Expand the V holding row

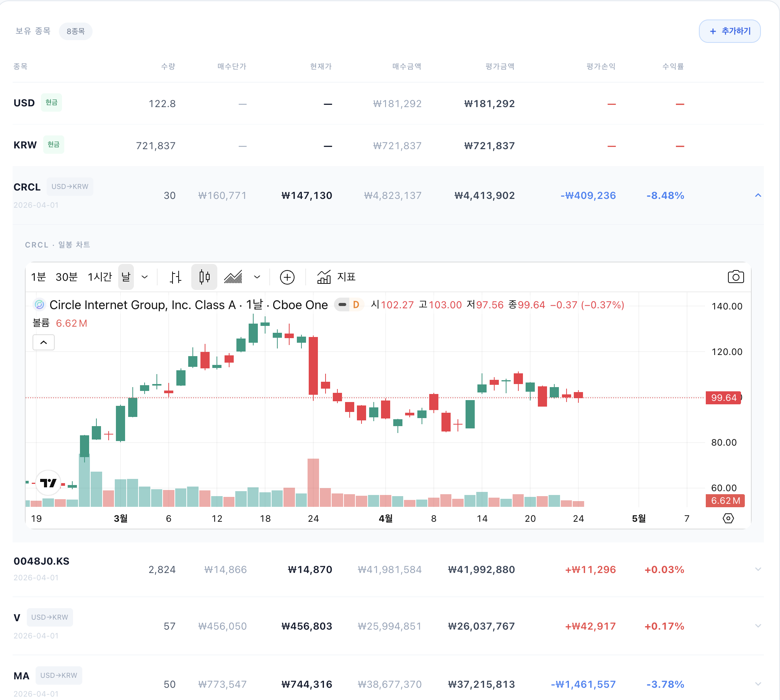(x=758, y=626)
